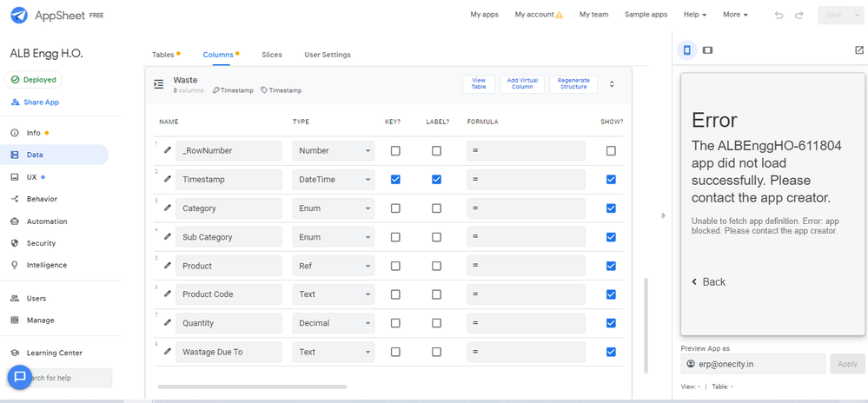The image size is (868, 403).
Task: Click the redo arrow icon
Action: pos(798,15)
